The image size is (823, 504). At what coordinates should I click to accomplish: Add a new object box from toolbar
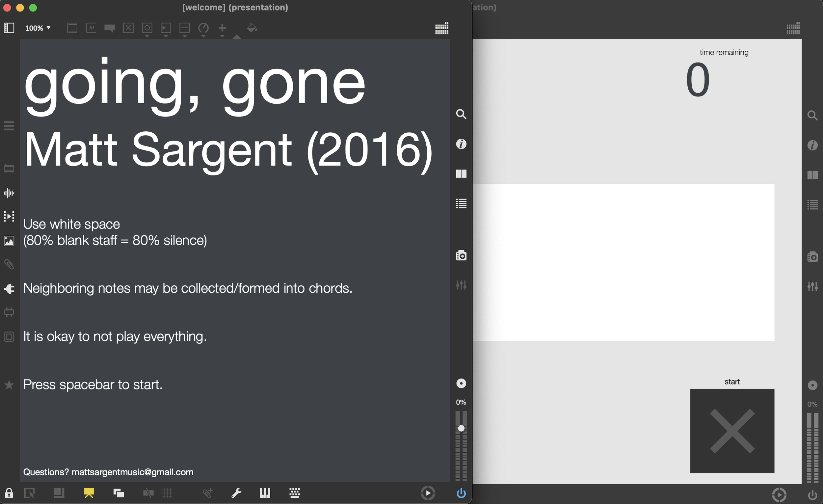tap(72, 28)
